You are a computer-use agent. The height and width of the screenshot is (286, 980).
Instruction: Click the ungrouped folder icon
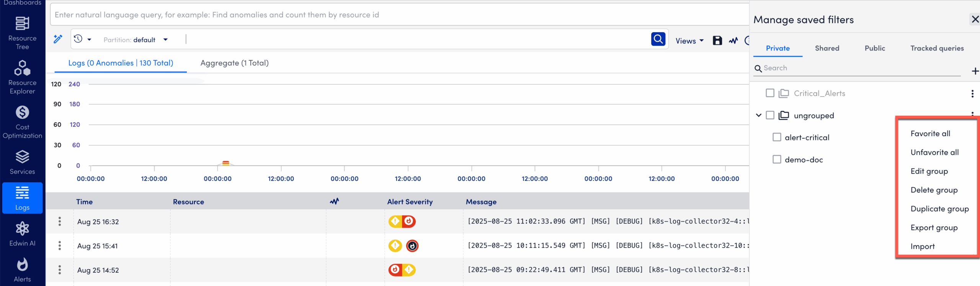point(784,115)
